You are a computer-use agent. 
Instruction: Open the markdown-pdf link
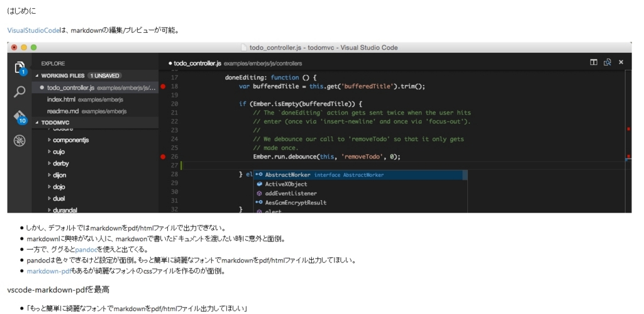tap(49, 271)
